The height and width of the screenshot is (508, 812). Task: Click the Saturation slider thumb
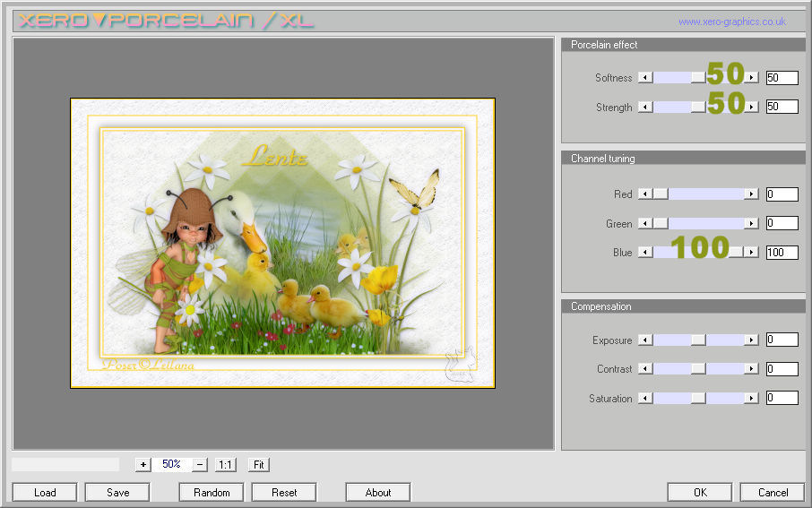[698, 398]
